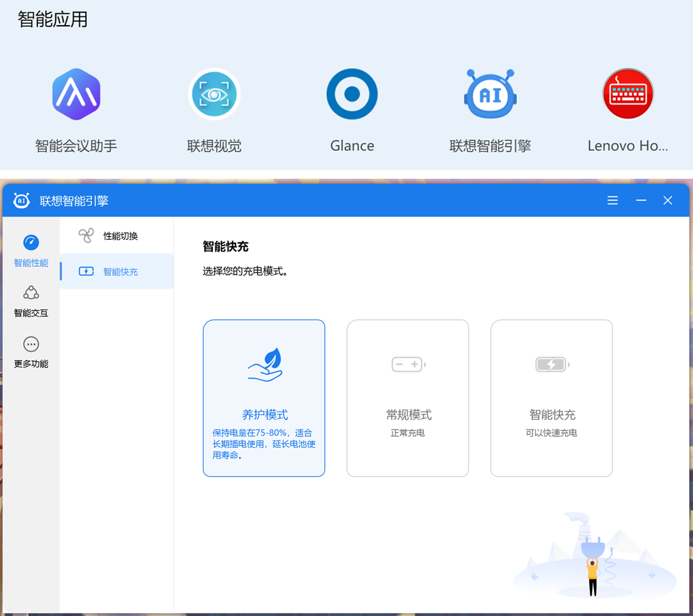Open the Lenovo Hotkeys keyboard icon

[628, 94]
